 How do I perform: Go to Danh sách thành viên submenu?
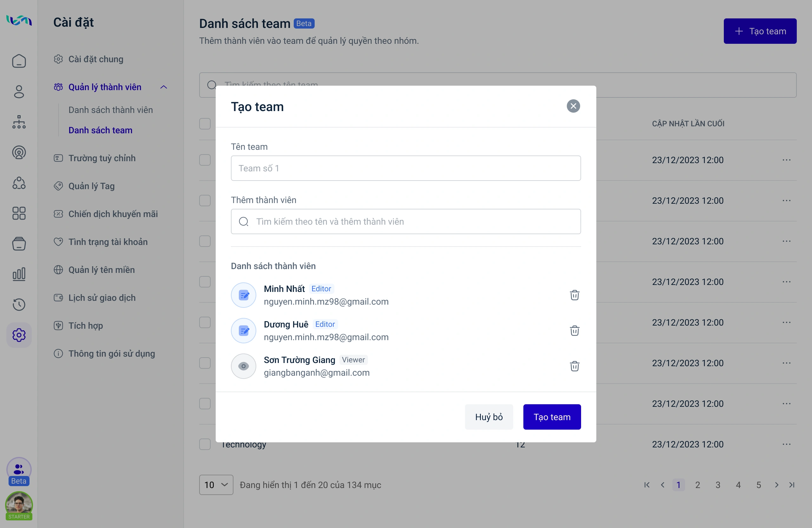pos(111,110)
